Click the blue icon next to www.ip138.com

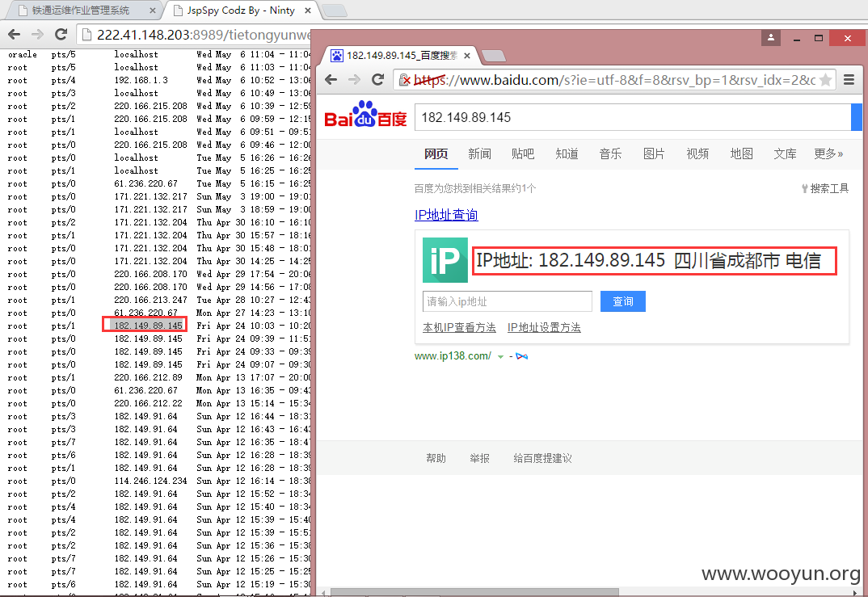[521, 356]
